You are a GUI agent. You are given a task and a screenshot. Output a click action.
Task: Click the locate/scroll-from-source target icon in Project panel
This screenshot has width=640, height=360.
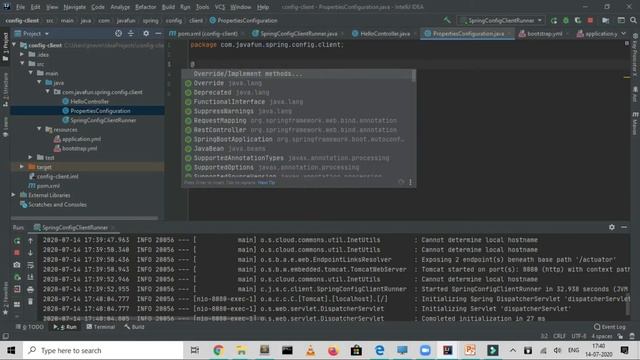click(x=118, y=33)
